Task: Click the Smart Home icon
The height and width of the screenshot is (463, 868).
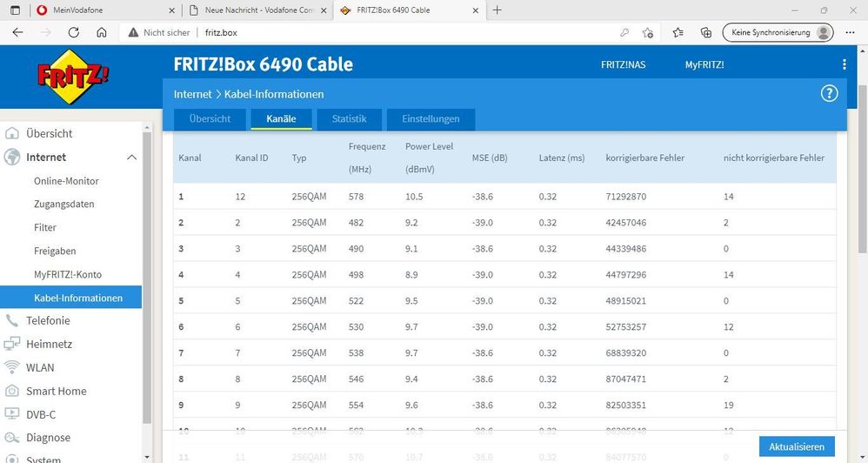Action: pyautogui.click(x=11, y=391)
